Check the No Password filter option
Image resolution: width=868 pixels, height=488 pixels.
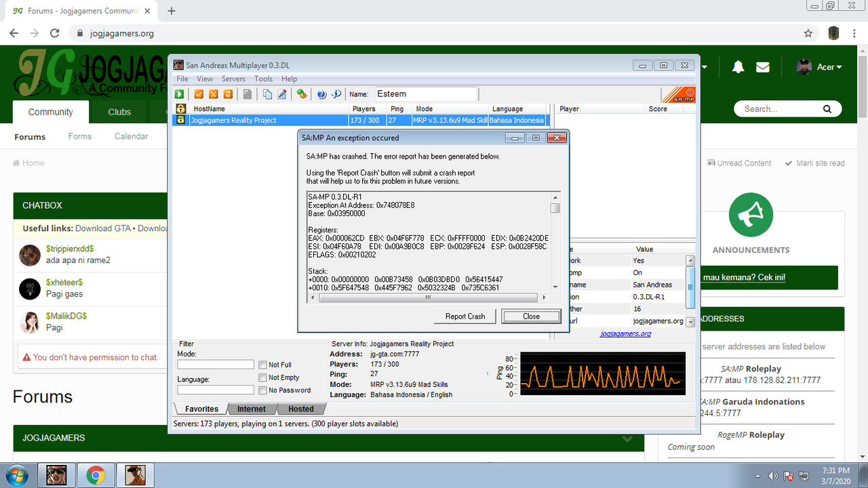click(262, 390)
